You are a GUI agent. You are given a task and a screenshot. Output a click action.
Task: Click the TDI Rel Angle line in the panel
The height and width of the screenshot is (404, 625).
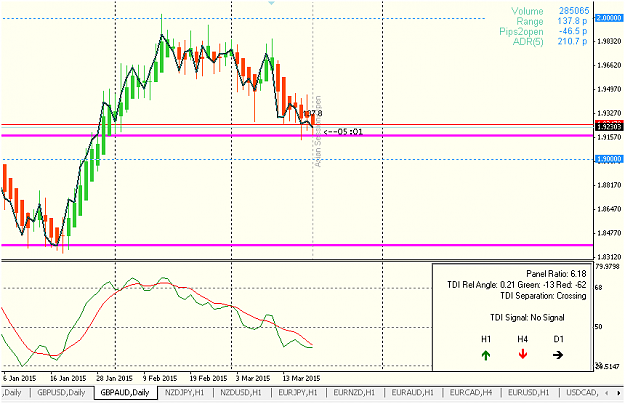pyautogui.click(x=517, y=285)
